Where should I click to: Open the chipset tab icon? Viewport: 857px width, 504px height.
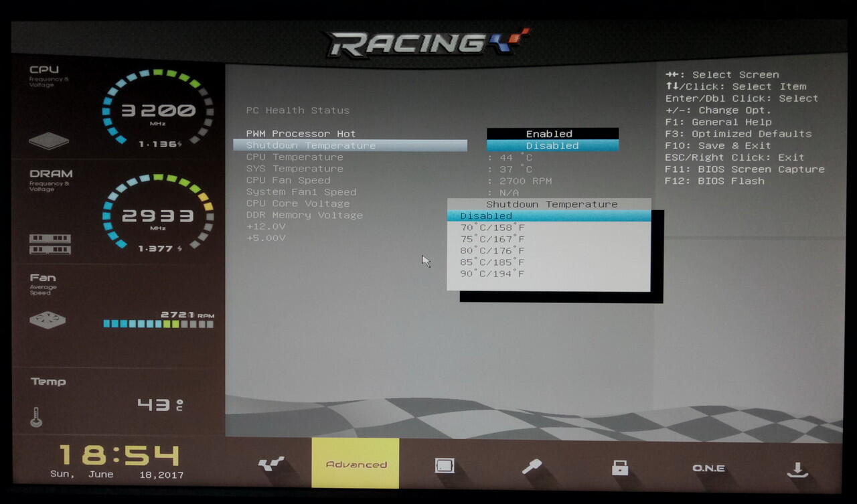445,466
